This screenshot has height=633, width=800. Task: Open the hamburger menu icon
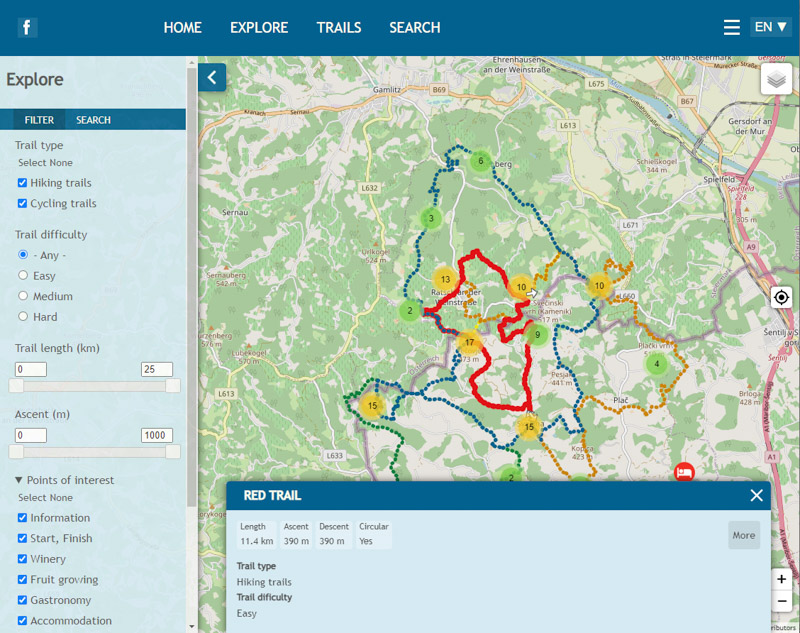[x=732, y=28]
